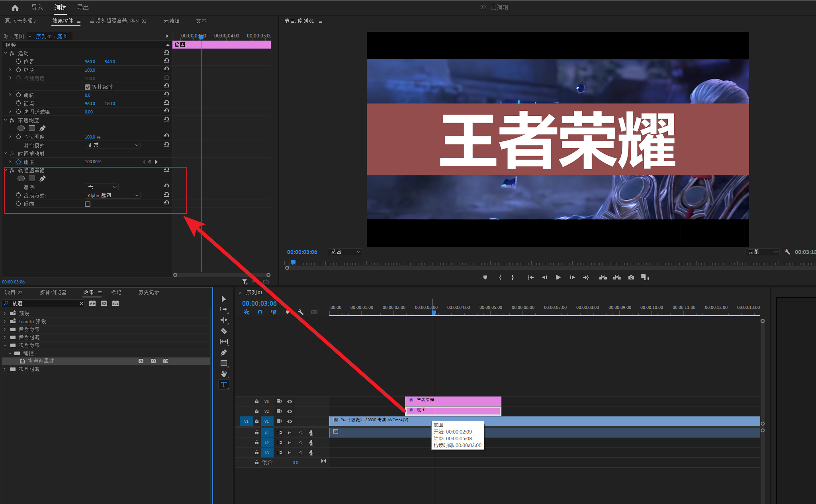This screenshot has width=816, height=504.
Task: Select the Hand tool
Action: click(x=224, y=374)
